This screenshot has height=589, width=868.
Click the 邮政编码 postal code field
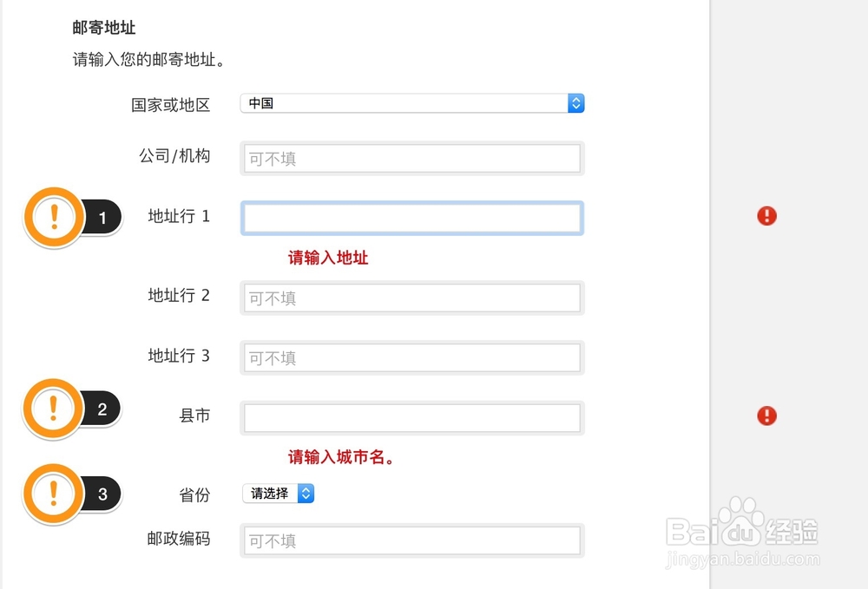point(411,540)
